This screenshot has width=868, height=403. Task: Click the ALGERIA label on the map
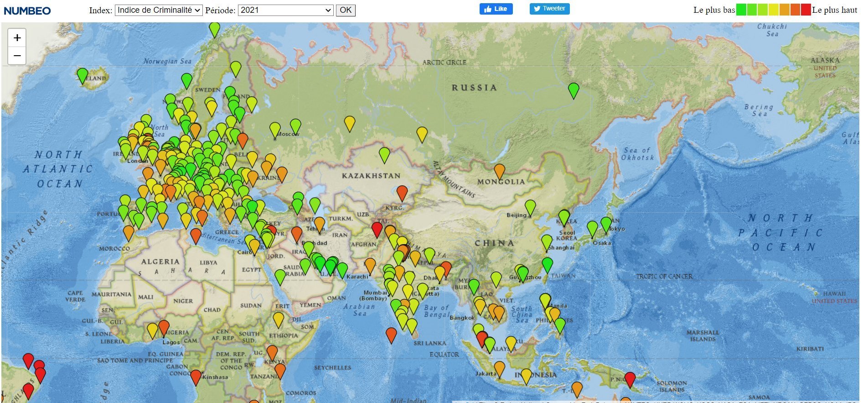tap(160, 262)
